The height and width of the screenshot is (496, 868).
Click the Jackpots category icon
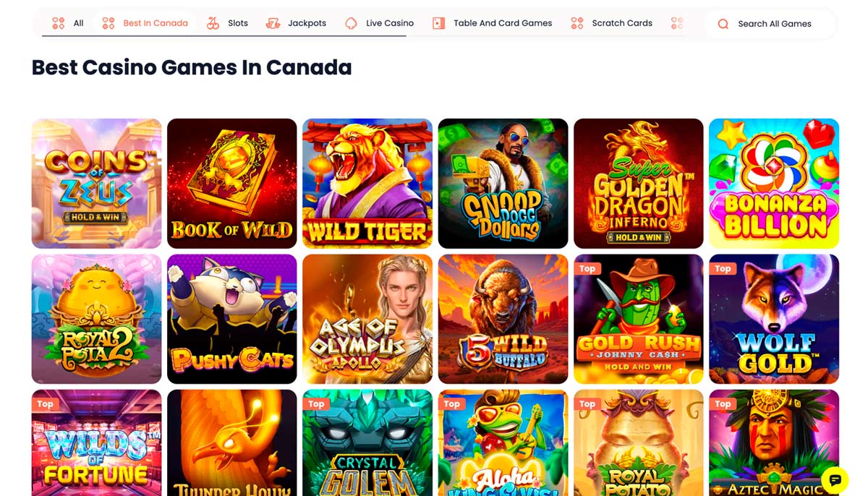click(273, 23)
